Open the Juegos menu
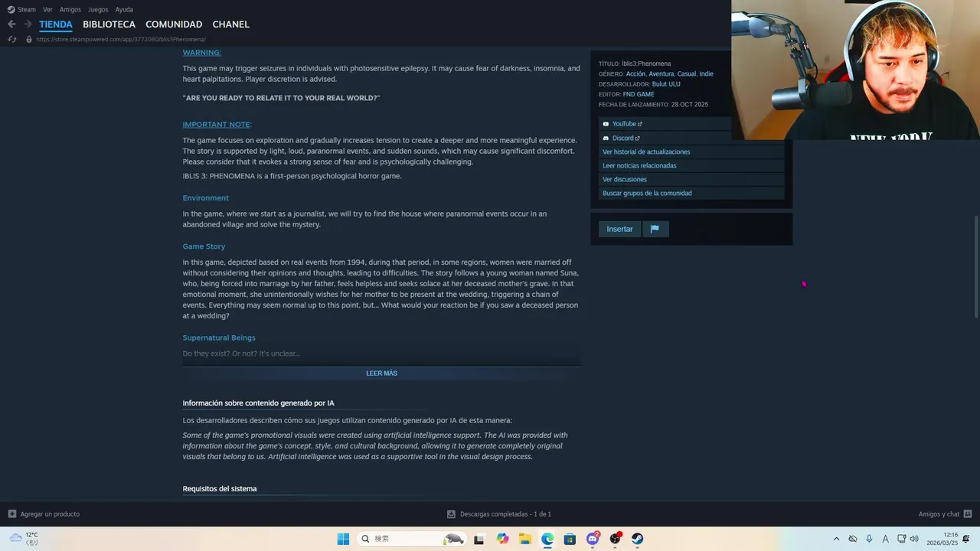This screenshot has width=980, height=551. pos(98,10)
